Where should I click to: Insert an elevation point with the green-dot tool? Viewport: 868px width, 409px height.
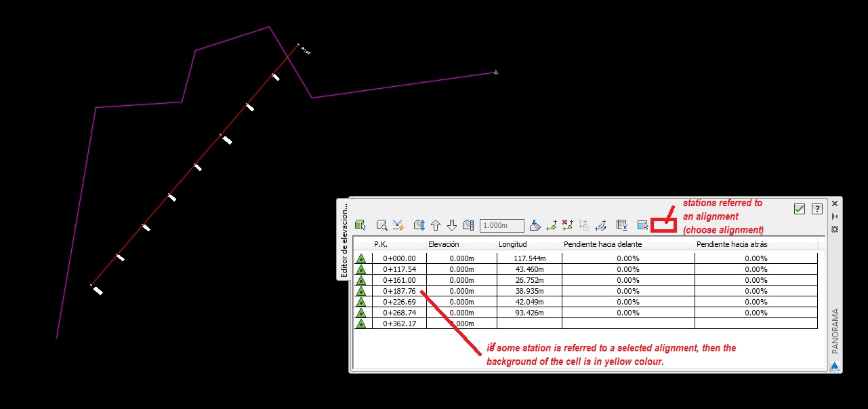pos(552,224)
